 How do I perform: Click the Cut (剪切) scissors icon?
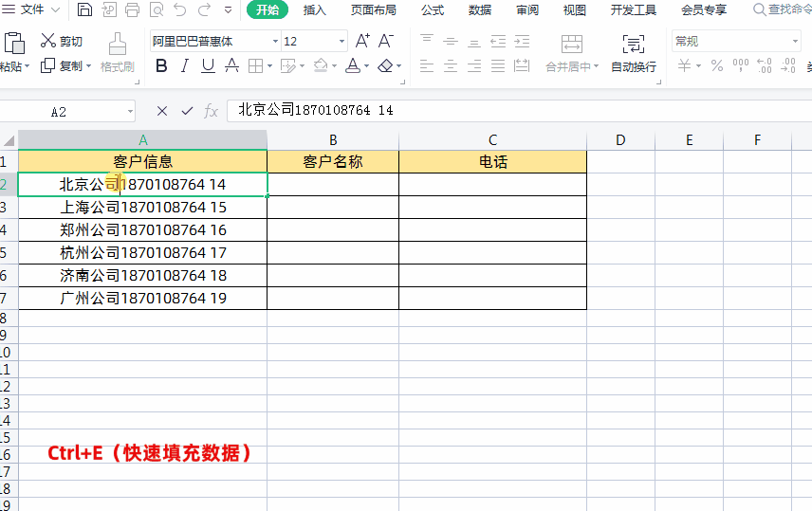[x=48, y=41]
